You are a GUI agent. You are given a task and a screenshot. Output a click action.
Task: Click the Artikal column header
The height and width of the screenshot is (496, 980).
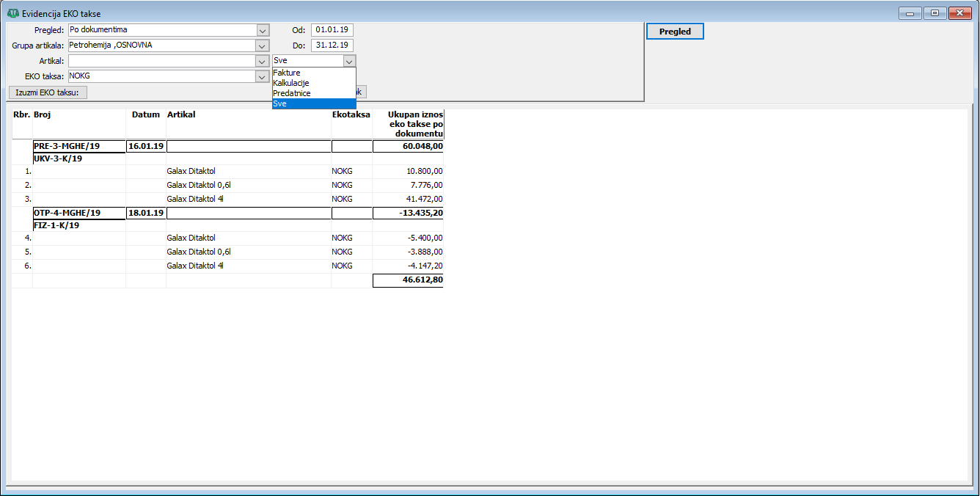click(x=181, y=114)
